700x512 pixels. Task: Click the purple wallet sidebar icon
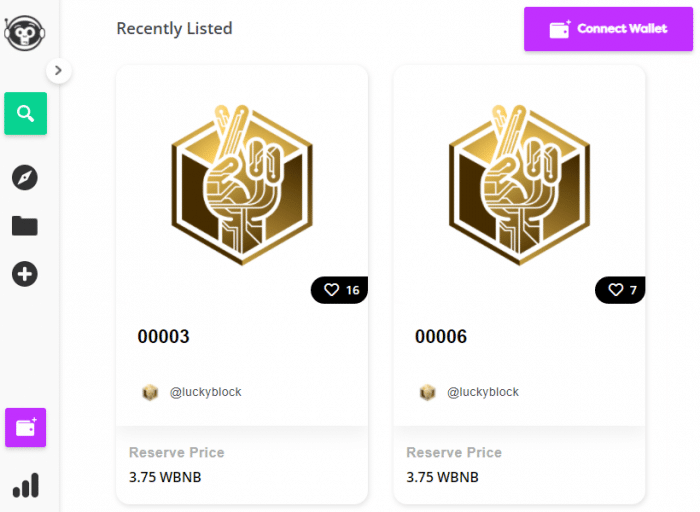pyautogui.click(x=25, y=428)
